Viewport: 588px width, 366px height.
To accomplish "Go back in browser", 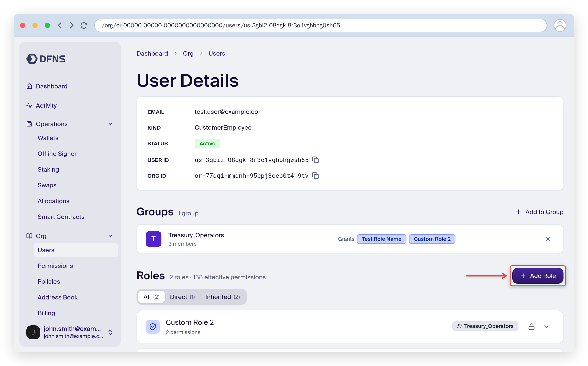I will click(x=59, y=25).
